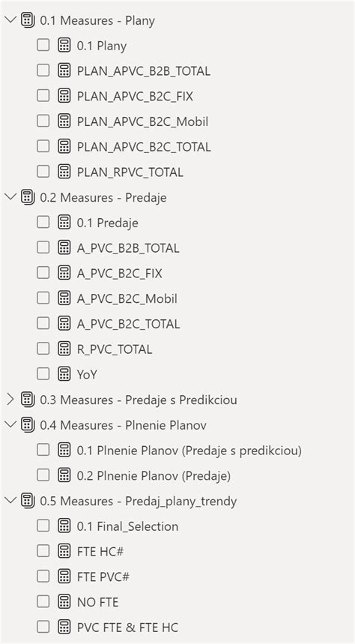Check the PLAN_RPVC_TOTAL checkbox

43,172
